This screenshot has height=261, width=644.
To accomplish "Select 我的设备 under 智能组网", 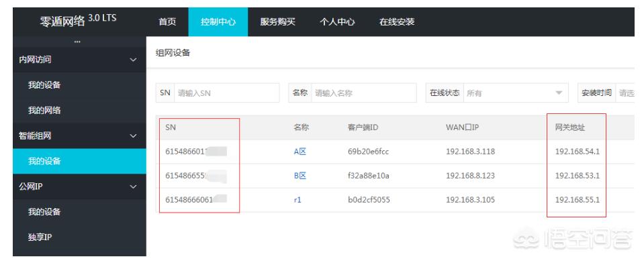I will point(79,161).
